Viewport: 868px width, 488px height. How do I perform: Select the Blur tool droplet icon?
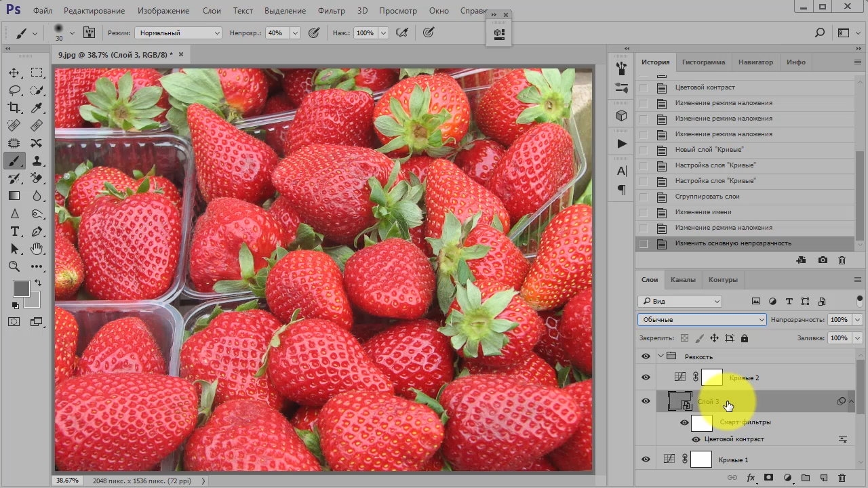(37, 196)
